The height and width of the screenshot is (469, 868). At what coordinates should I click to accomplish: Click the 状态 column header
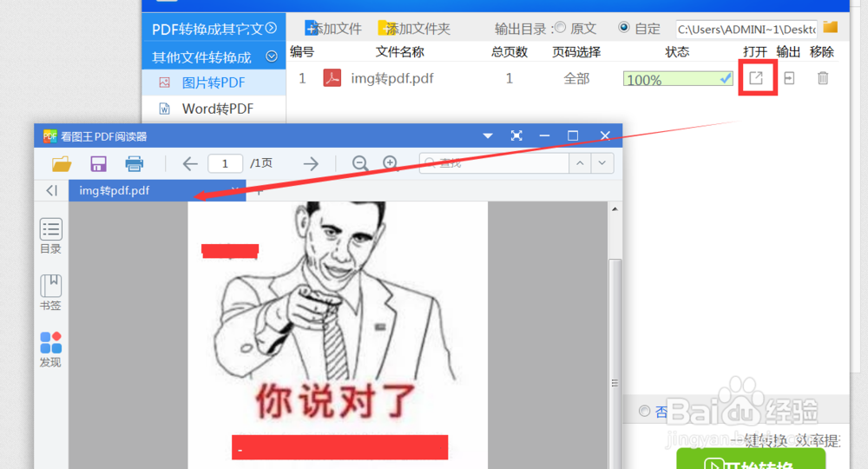pos(677,52)
